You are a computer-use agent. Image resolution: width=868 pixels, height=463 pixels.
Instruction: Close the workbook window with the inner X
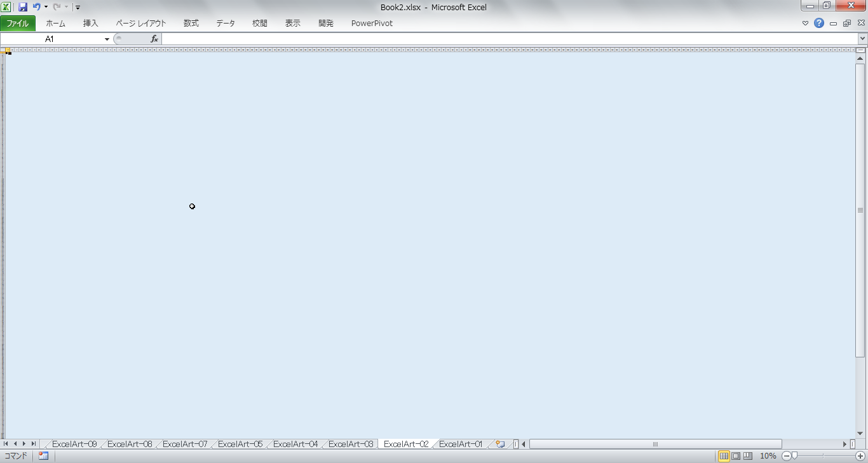pyautogui.click(x=861, y=24)
